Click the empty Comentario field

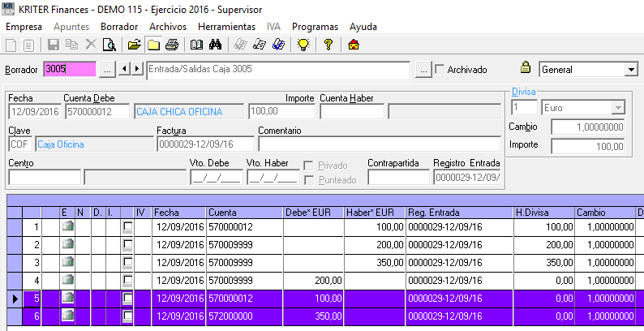(x=380, y=144)
